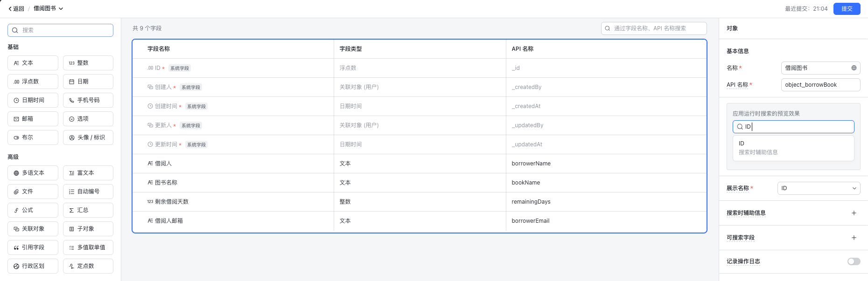Select the 富文本 field type
Screen dimensions: 868x281
[88, 173]
